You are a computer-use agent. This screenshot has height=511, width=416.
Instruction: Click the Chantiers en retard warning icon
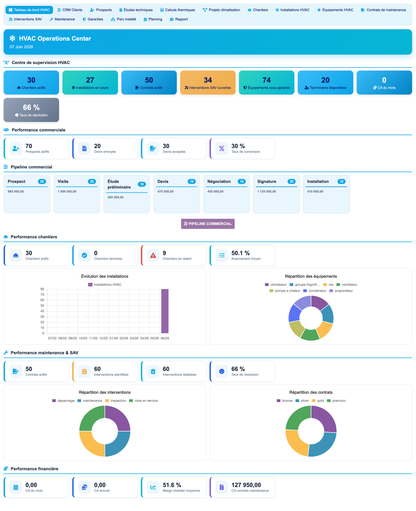(153, 255)
